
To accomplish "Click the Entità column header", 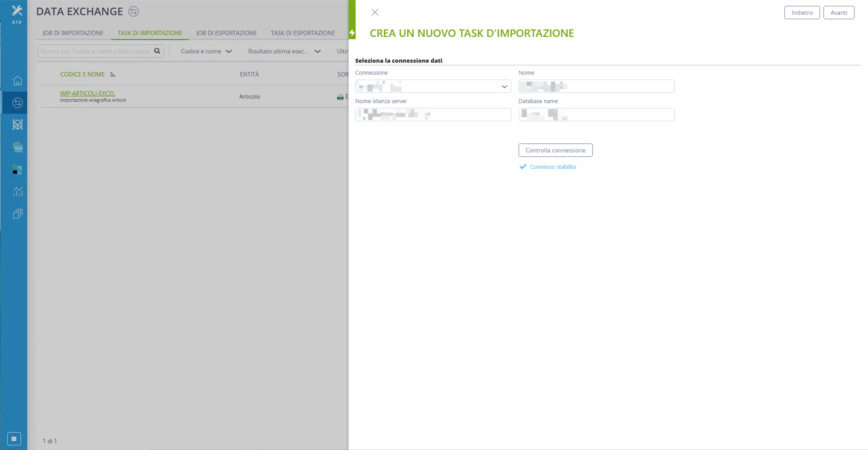I will point(249,74).
